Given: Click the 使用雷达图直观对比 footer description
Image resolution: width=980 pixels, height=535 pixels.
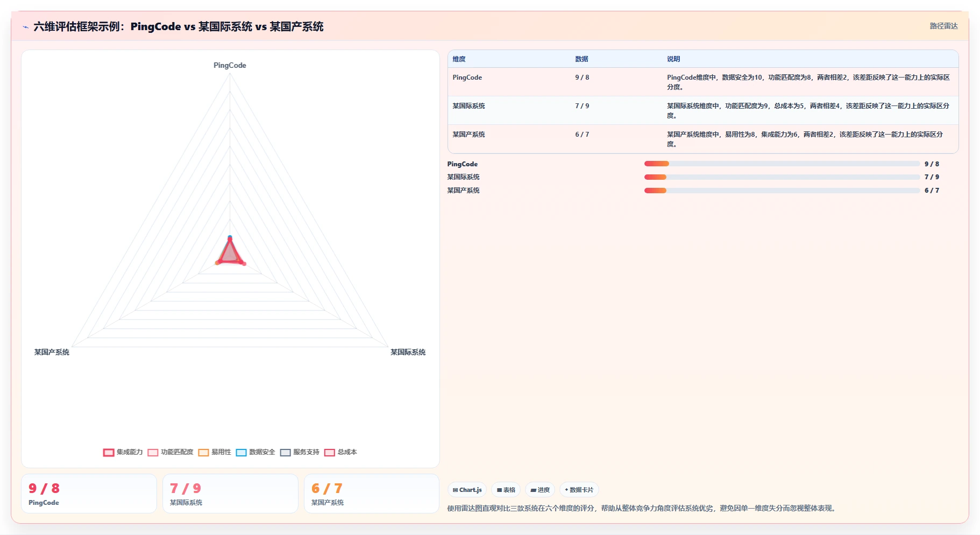Looking at the screenshot, I should click(x=642, y=508).
